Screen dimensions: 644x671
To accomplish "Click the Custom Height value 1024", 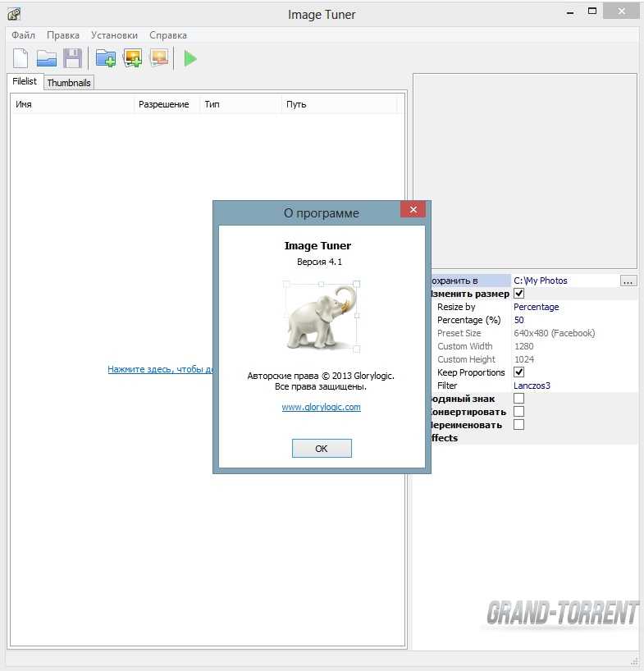I will tap(574, 359).
